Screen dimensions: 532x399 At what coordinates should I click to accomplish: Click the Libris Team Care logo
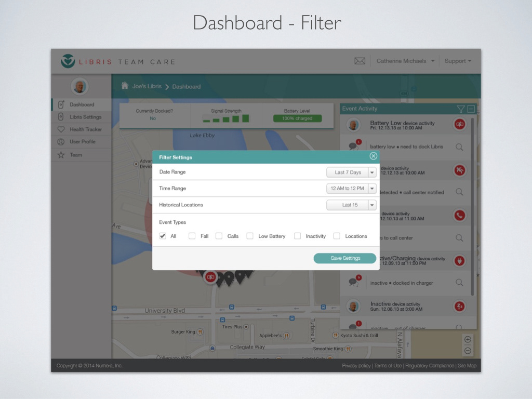[x=118, y=61]
